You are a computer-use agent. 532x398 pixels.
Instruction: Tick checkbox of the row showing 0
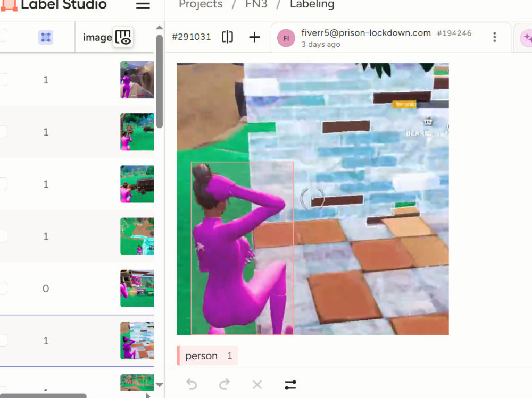pyautogui.click(x=3, y=289)
